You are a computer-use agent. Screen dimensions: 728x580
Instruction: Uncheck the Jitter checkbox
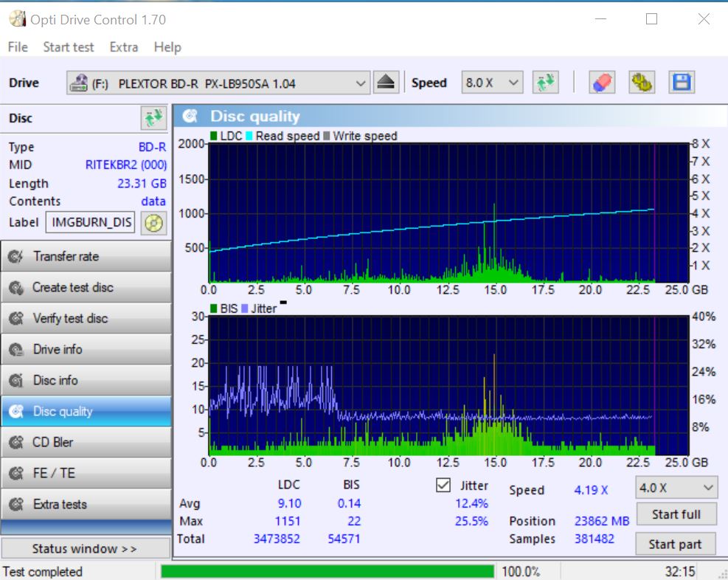coord(443,486)
